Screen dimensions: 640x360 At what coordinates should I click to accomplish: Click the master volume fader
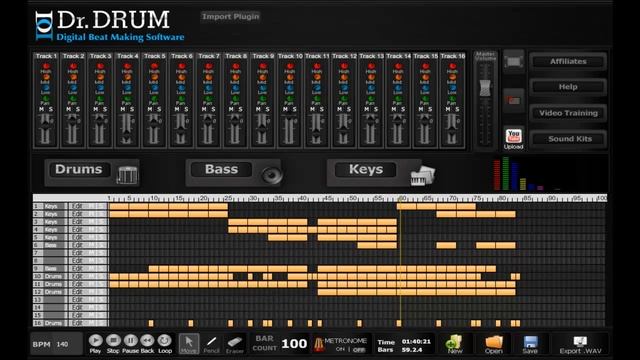tap(485, 88)
